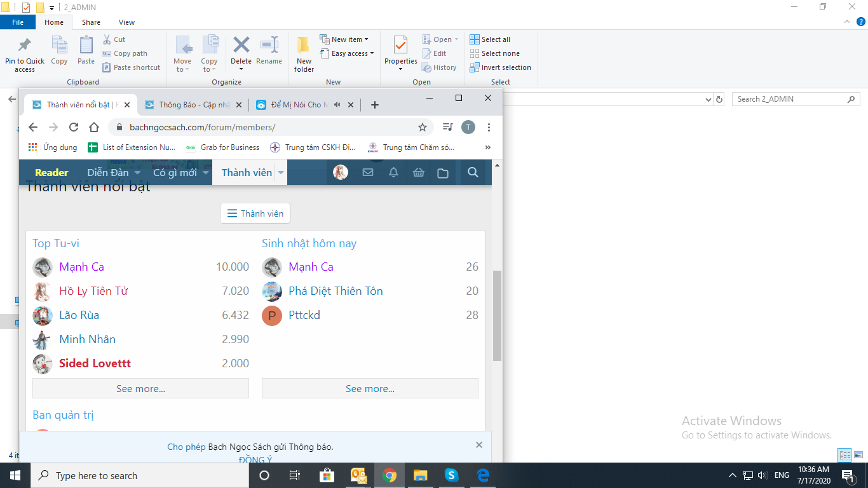
Task: Click the browser page vertical scrollbar
Action: pyautogui.click(x=497, y=315)
